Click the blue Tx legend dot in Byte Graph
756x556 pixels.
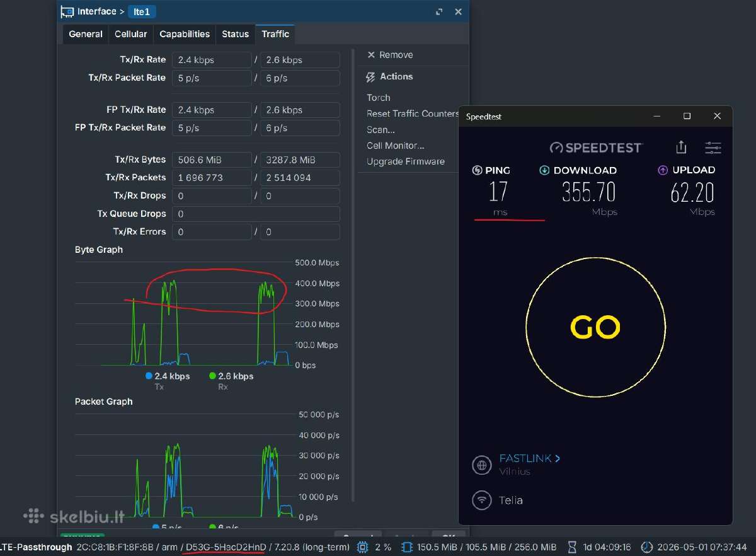149,376
